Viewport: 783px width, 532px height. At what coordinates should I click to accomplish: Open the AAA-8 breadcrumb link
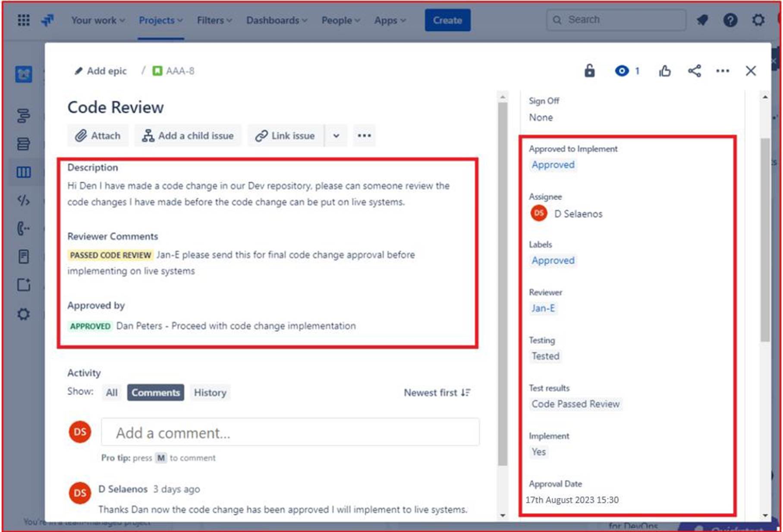(x=181, y=71)
